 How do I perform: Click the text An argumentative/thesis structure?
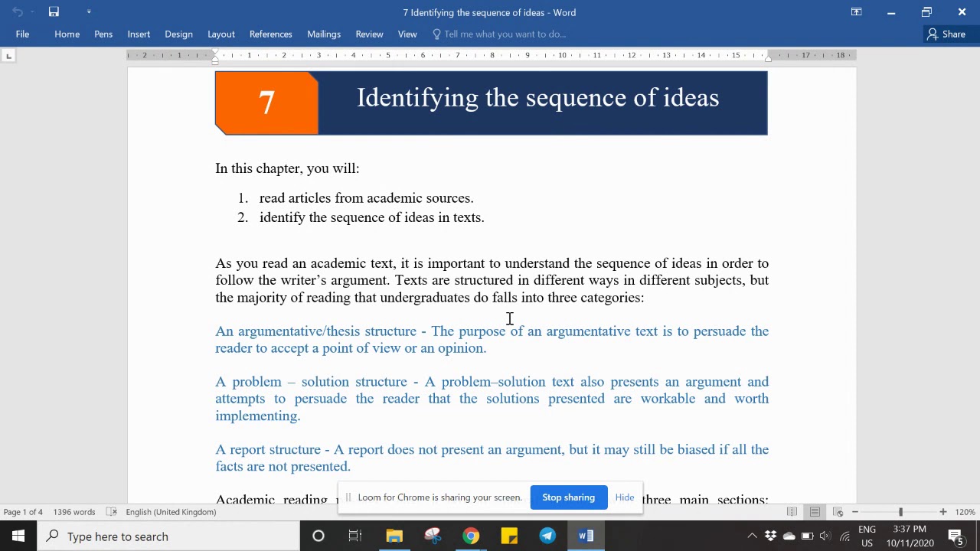pos(315,331)
